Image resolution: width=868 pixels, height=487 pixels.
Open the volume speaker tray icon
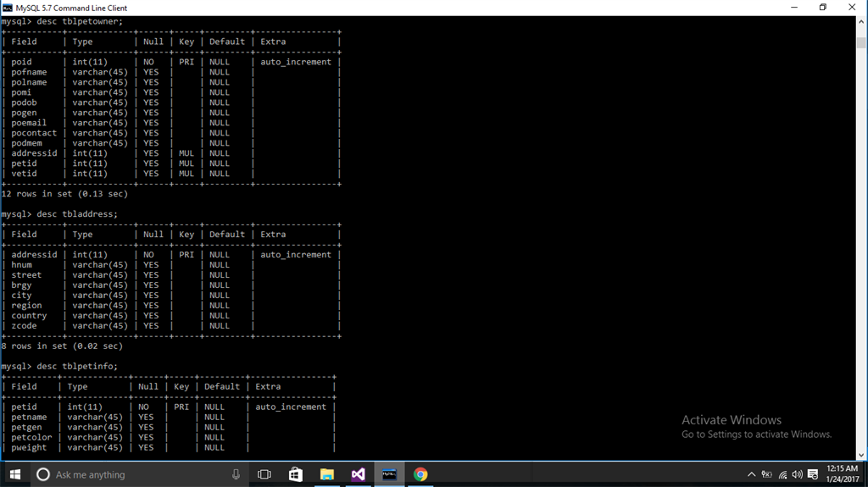coord(797,474)
